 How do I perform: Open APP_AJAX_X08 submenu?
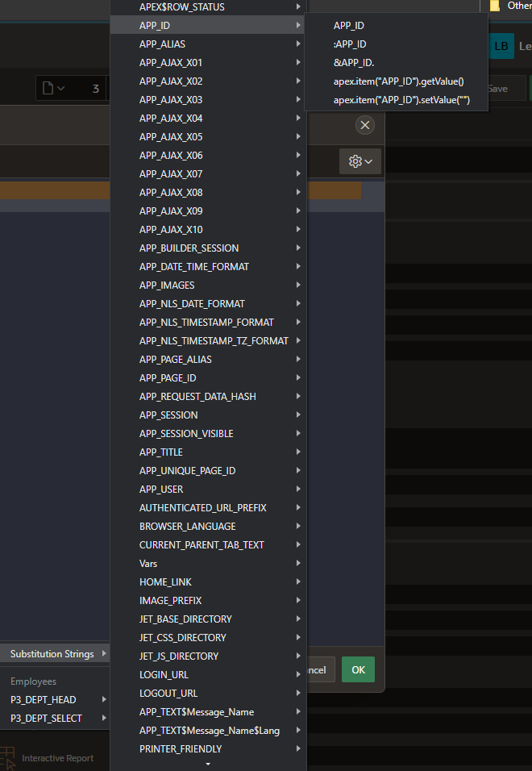click(x=208, y=193)
